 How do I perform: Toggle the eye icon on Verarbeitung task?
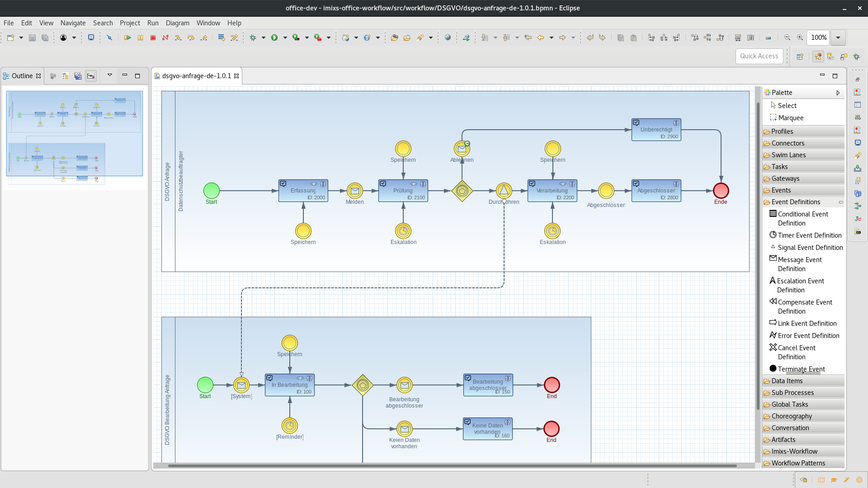[562, 184]
